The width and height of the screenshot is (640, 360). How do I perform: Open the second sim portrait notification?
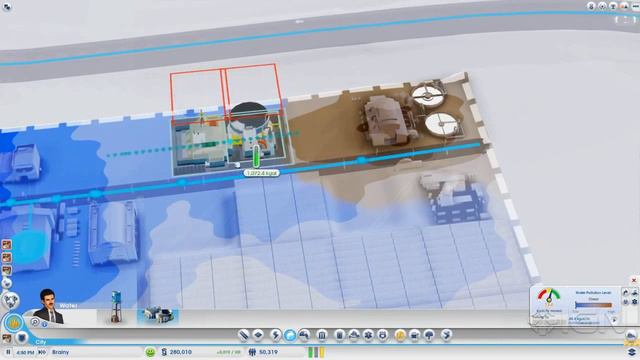pos(7,258)
